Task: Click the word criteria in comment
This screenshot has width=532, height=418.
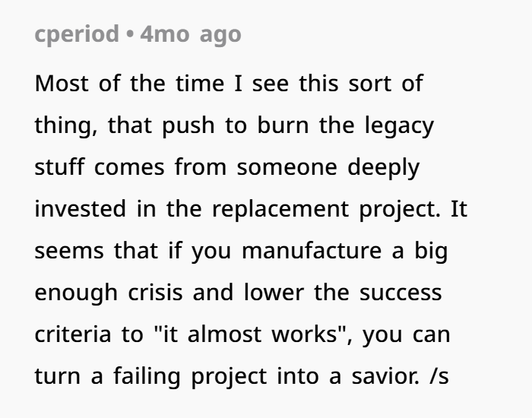Action: [73, 334]
